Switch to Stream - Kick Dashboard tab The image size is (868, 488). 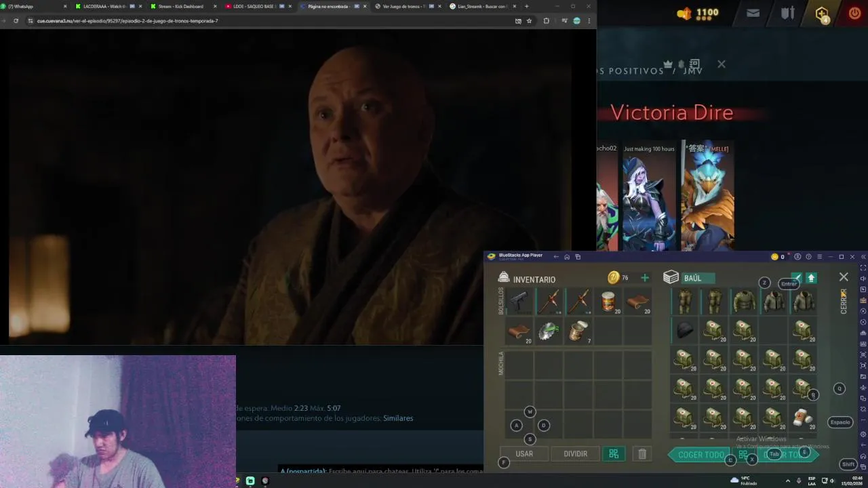pos(182,6)
